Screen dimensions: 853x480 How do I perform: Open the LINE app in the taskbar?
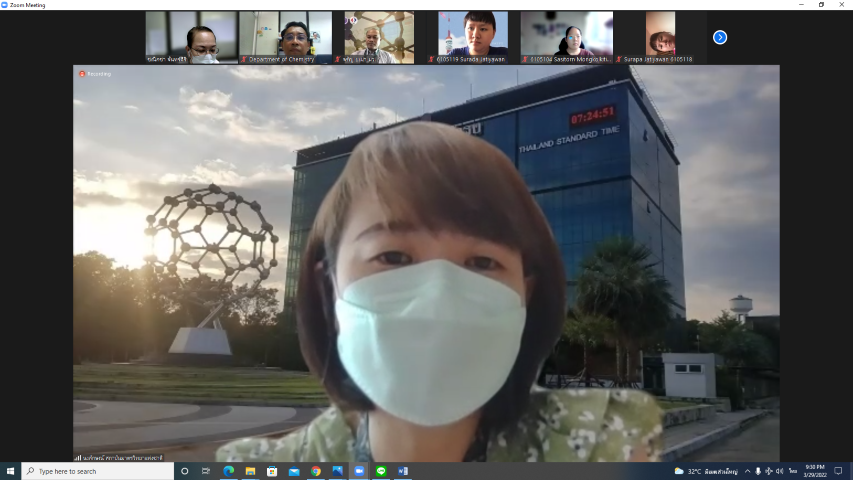381,471
